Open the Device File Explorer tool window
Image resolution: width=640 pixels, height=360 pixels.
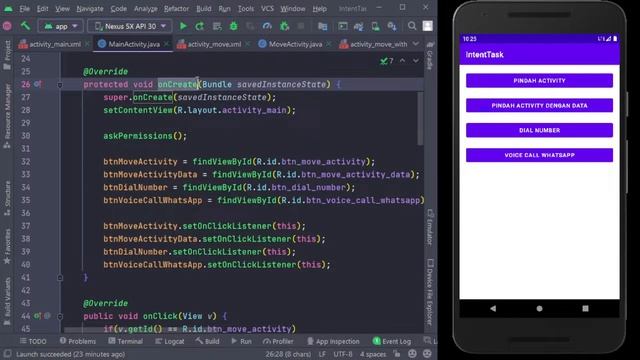click(x=430, y=291)
